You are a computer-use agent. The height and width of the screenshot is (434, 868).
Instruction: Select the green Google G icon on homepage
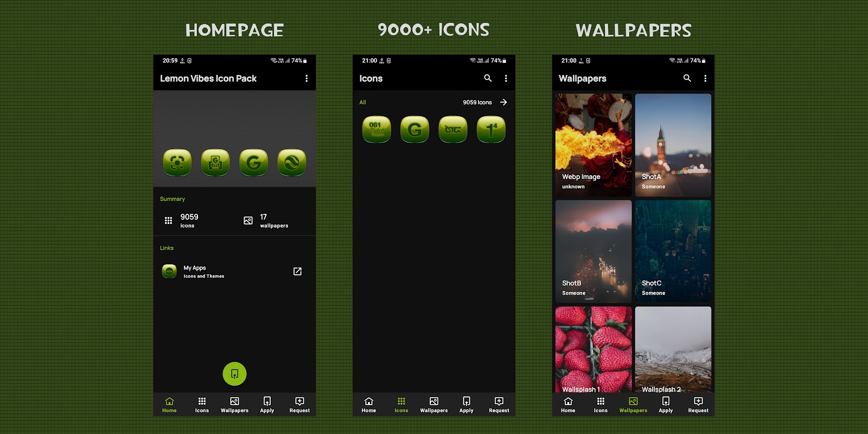click(x=253, y=162)
